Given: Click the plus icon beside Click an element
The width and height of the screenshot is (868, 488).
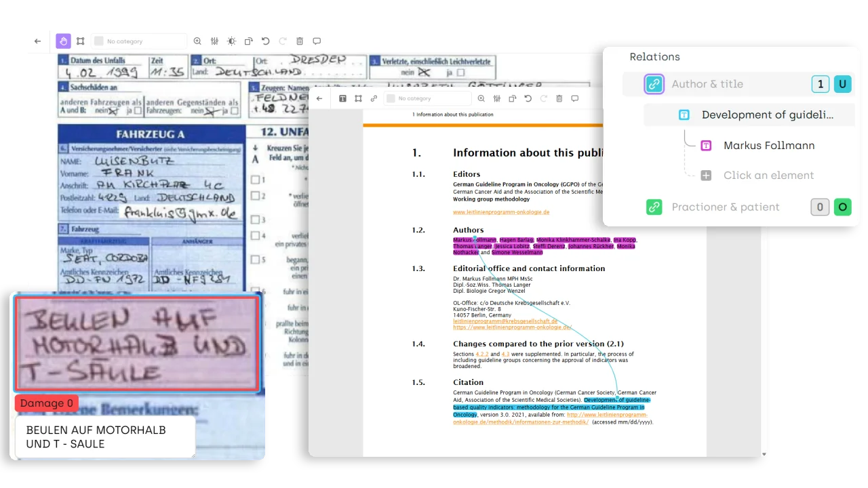Looking at the screenshot, I should click(x=706, y=176).
